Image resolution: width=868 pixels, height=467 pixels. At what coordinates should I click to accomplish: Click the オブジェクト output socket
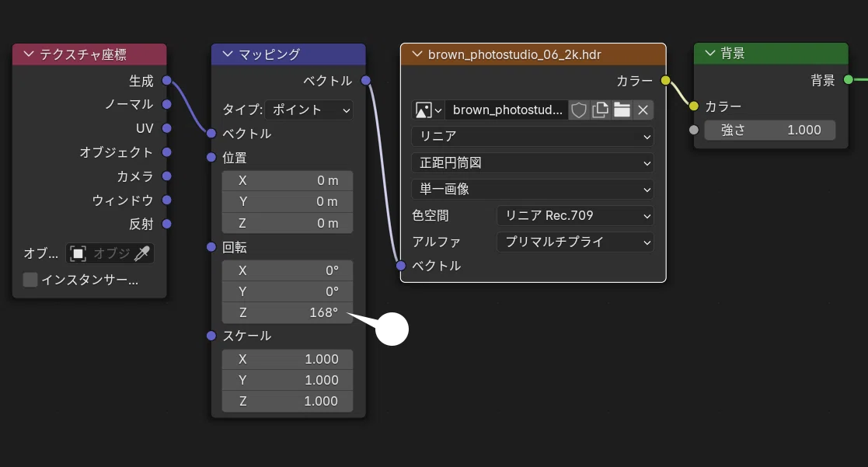(166, 152)
